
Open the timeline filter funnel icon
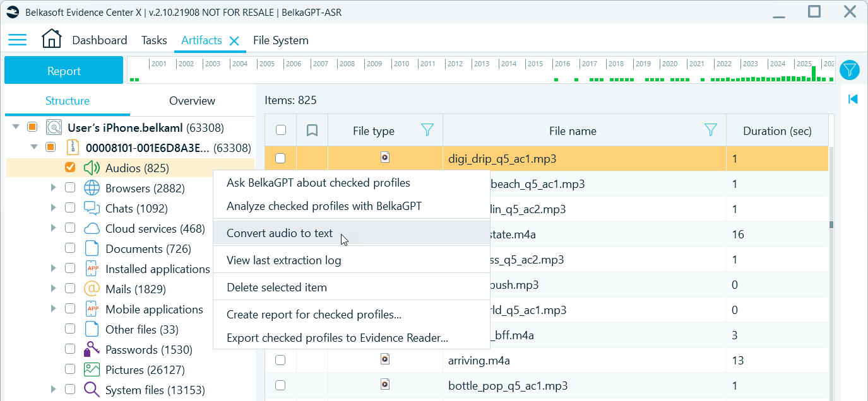(850, 70)
